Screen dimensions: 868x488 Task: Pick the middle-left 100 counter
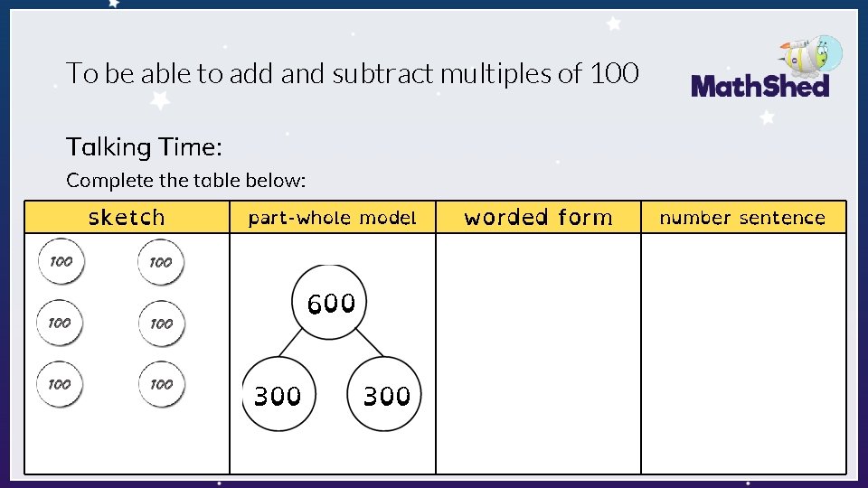tap(59, 323)
